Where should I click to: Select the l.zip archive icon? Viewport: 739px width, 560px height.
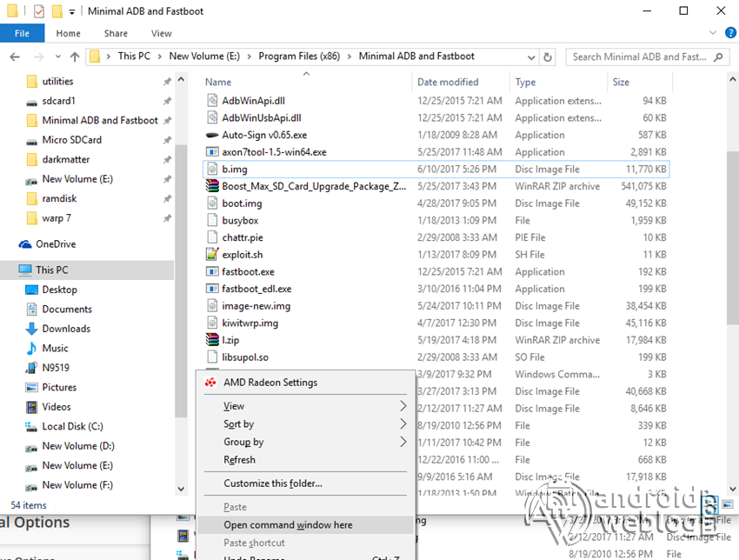(x=212, y=340)
